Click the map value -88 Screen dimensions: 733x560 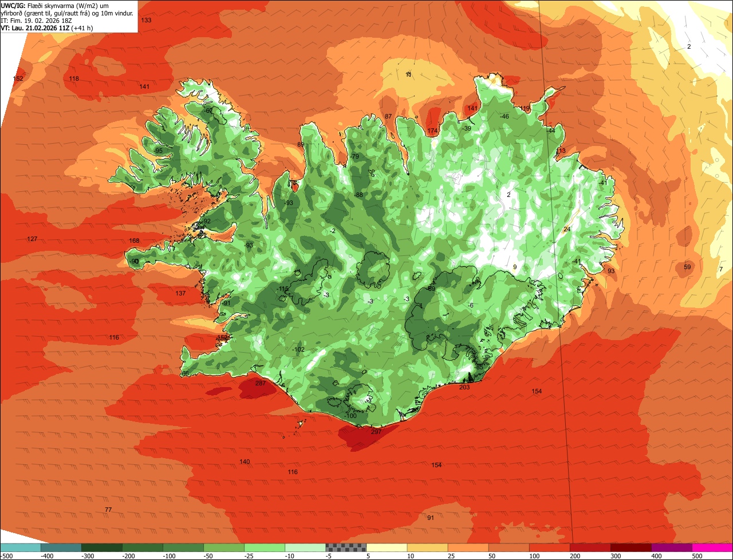coord(358,195)
